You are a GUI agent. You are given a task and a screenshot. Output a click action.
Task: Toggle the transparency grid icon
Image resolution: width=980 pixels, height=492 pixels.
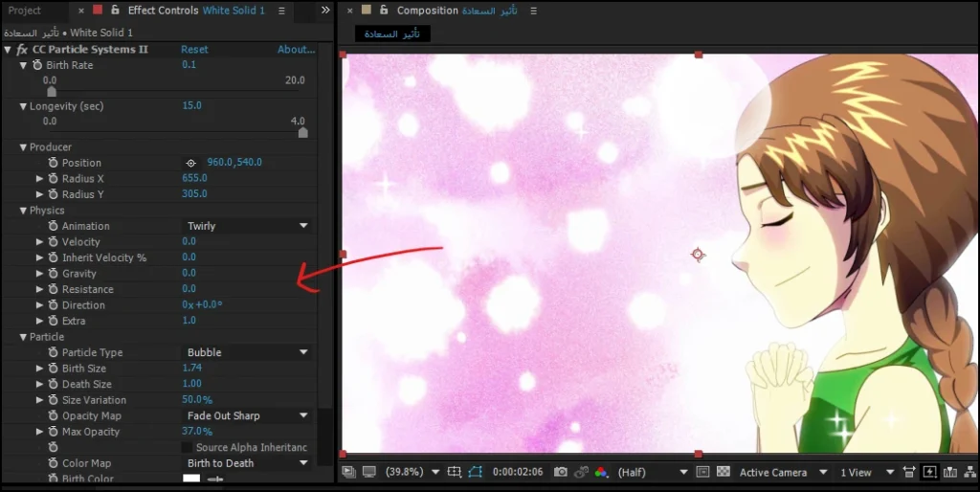724,472
